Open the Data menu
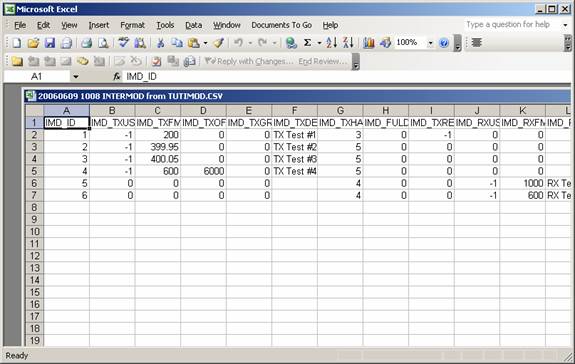Screen dimensions: 575x364 [x=193, y=25]
